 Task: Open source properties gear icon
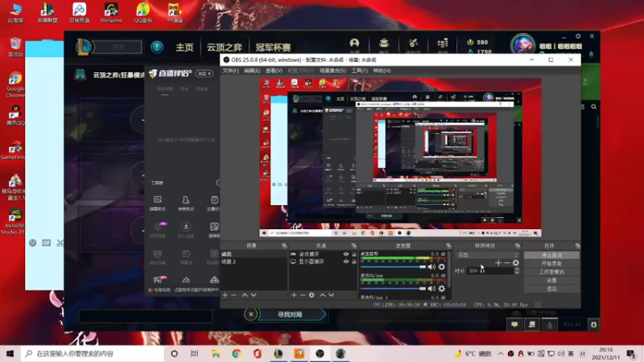(x=312, y=295)
